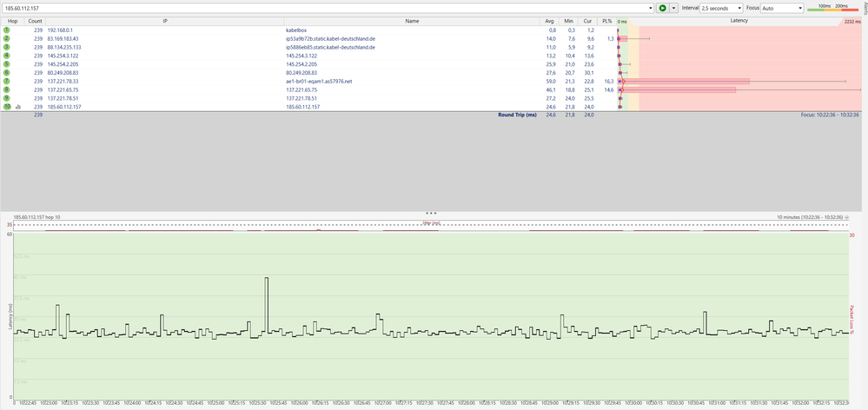Open the Interval dropdown set to 2,5 seconds

click(x=721, y=9)
